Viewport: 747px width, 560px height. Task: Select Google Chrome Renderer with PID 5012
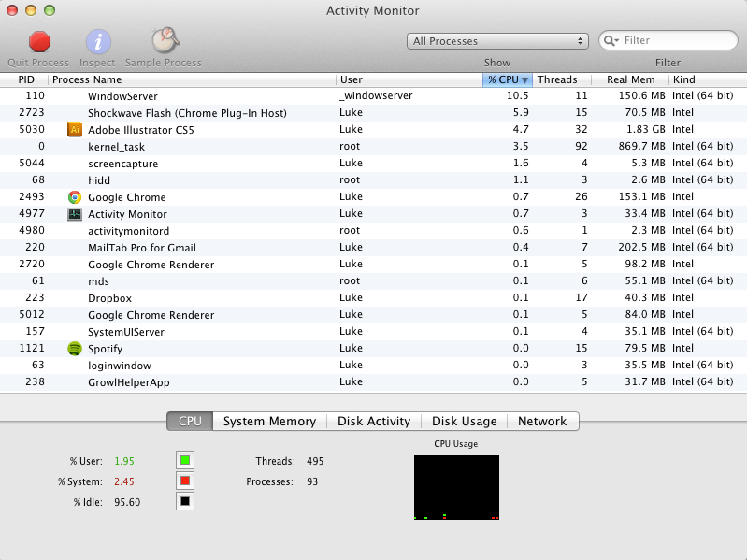click(374, 315)
